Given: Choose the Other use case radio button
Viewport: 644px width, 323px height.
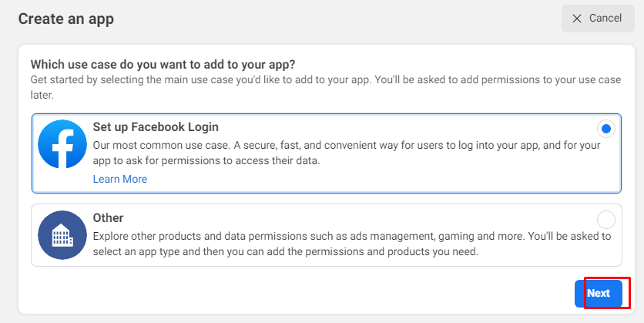Looking at the screenshot, I should [605, 219].
